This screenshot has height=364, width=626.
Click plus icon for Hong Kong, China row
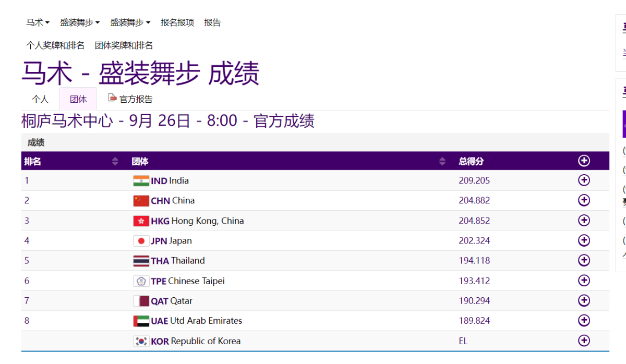coord(584,221)
